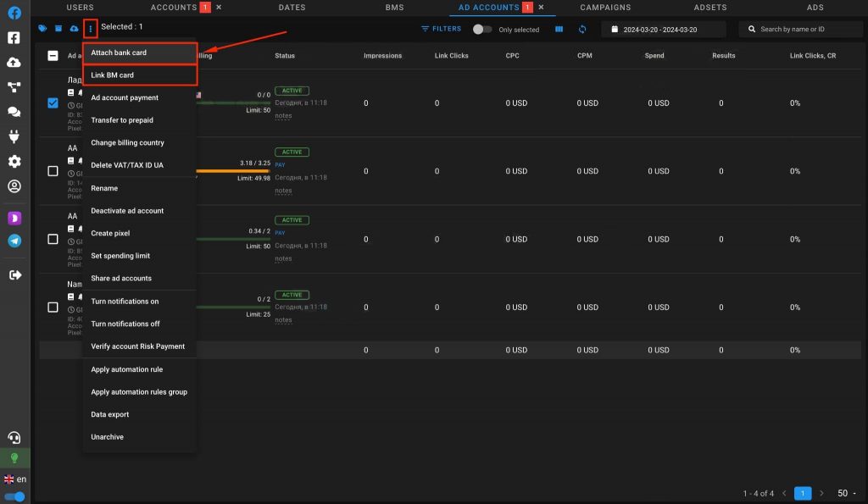Switch to the USERS tab
Image resolution: width=868 pixels, height=504 pixels.
coord(81,7)
